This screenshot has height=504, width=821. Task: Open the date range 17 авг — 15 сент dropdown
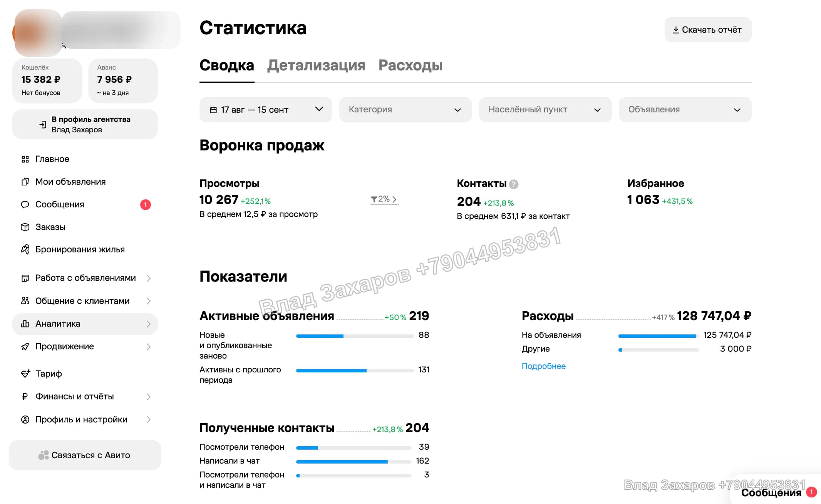pos(266,110)
